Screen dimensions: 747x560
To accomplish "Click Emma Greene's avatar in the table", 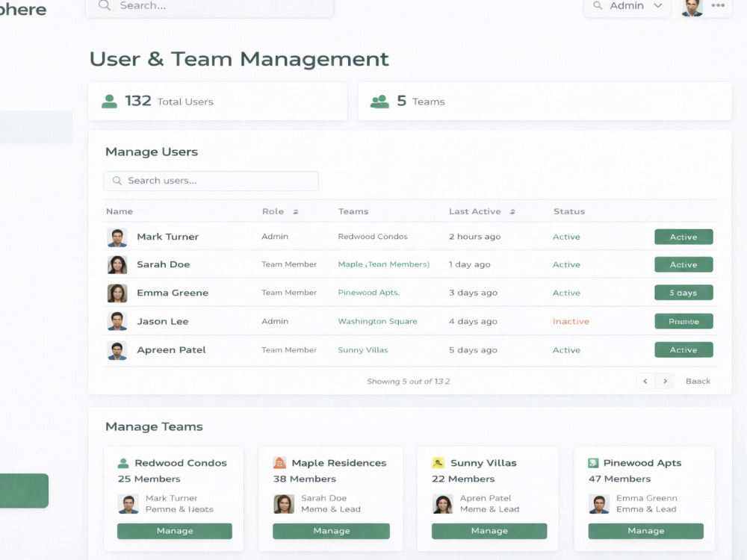I will (117, 293).
